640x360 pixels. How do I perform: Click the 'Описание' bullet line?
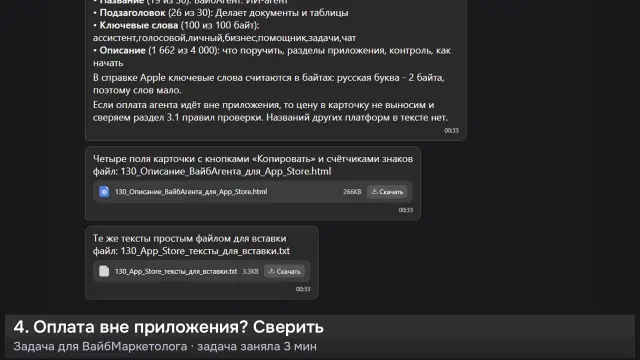coord(272,57)
